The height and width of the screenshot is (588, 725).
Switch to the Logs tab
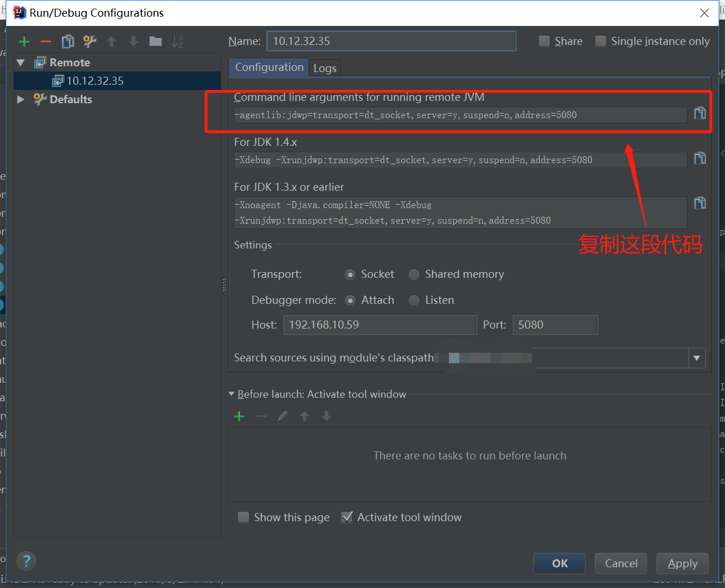324,67
